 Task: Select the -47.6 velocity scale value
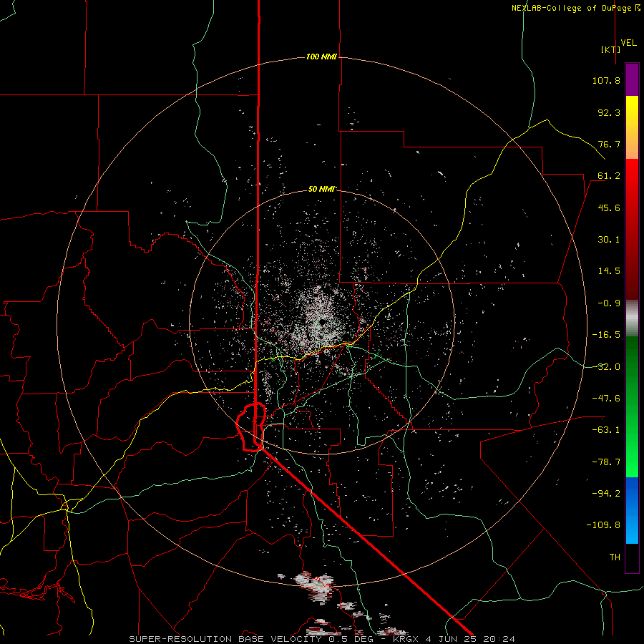(606, 399)
